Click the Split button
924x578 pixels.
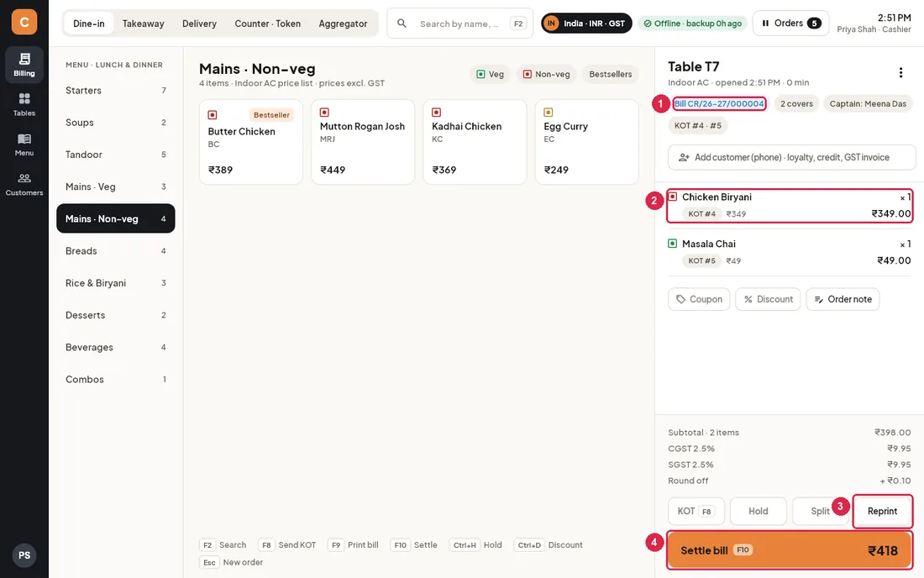click(820, 511)
